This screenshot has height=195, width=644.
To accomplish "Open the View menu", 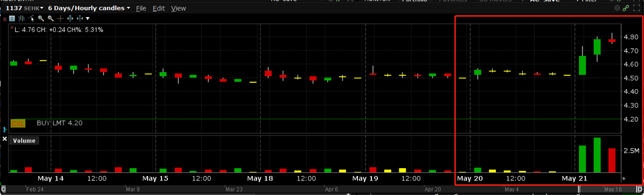I will [x=178, y=8].
